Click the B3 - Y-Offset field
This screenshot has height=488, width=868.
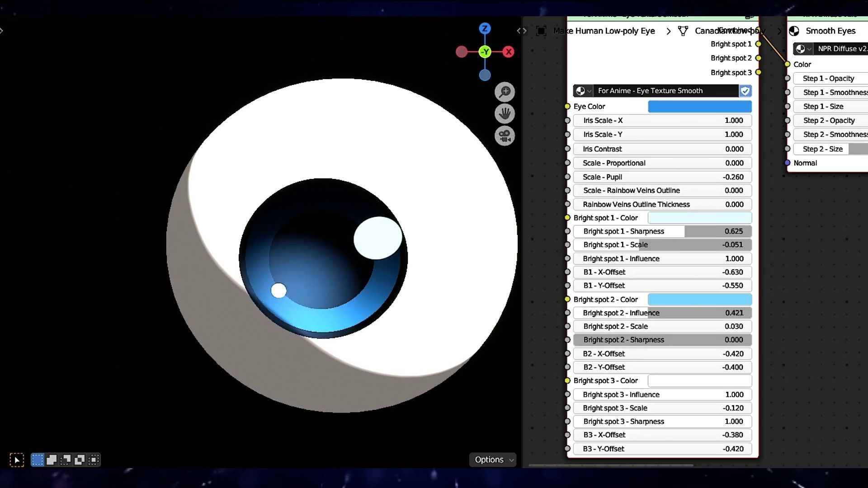(x=662, y=449)
